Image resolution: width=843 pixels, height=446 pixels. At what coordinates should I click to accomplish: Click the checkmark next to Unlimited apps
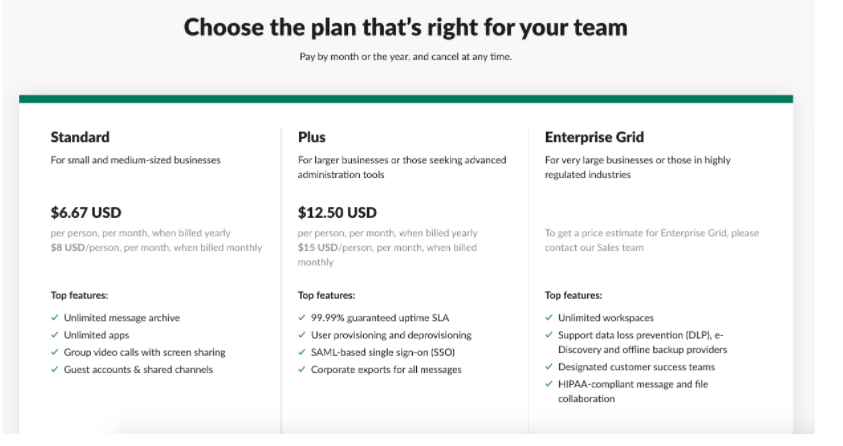[x=54, y=335]
